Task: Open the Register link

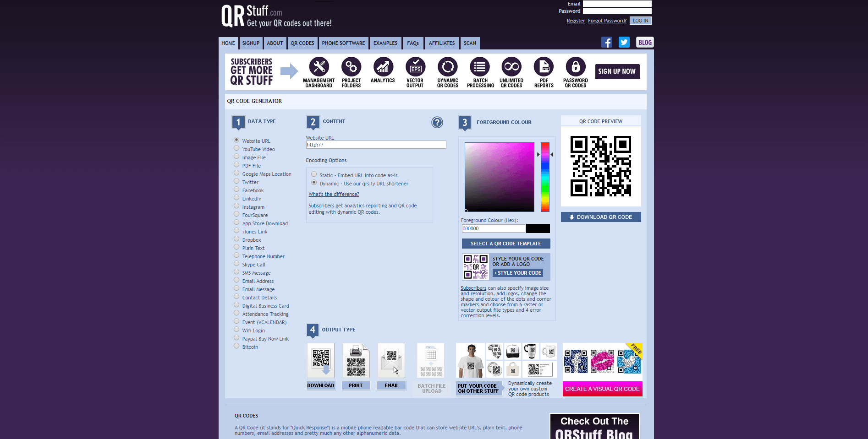Action: [576, 21]
